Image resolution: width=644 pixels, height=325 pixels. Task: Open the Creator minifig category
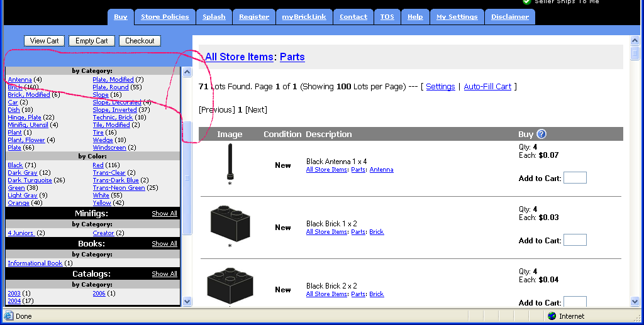(103, 233)
